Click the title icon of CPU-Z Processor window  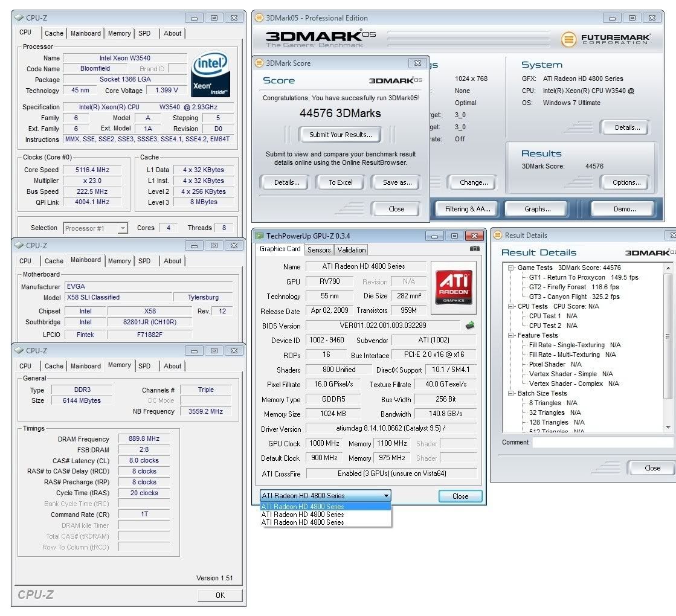coord(19,18)
